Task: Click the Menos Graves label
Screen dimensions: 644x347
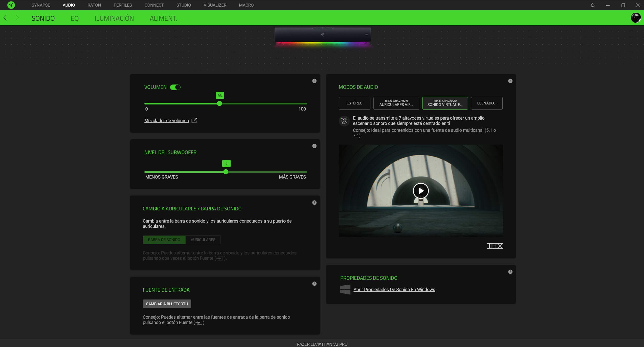Action: click(x=162, y=177)
